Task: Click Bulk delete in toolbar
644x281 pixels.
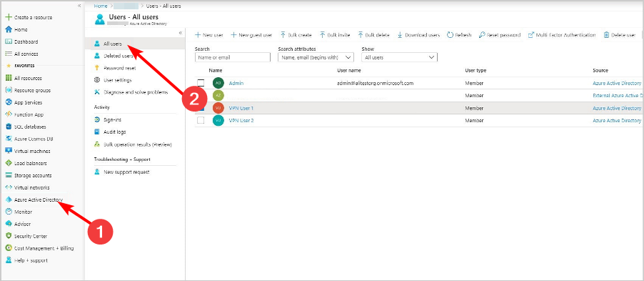Action: coord(373,35)
